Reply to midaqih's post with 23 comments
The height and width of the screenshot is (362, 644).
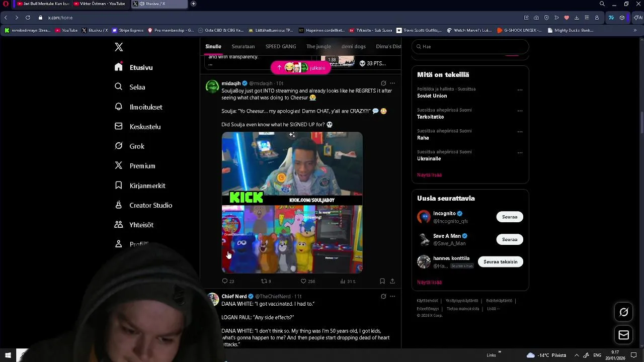click(228, 281)
